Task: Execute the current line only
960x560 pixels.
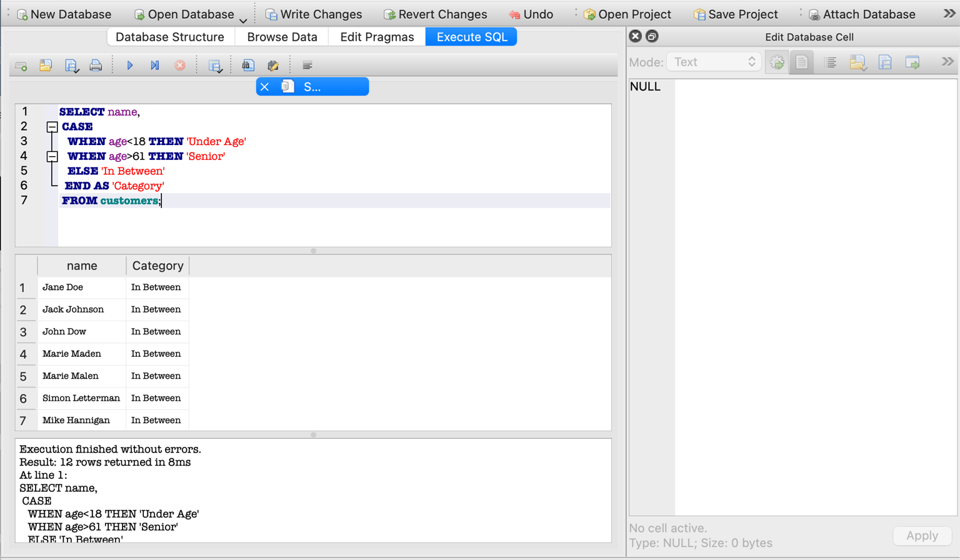Action: tap(155, 66)
